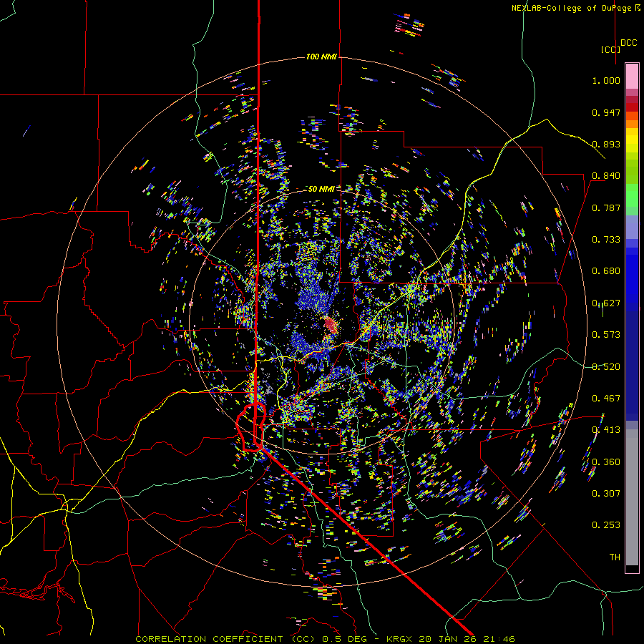644x644 pixels.
Task: Click the 100 NMI range ring label
Action: pos(321,57)
